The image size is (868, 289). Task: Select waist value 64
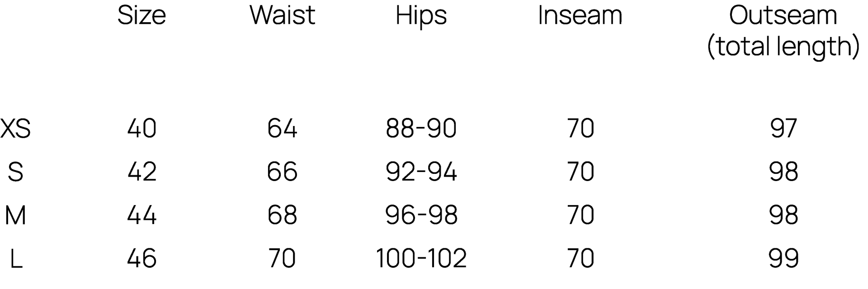[282, 129]
